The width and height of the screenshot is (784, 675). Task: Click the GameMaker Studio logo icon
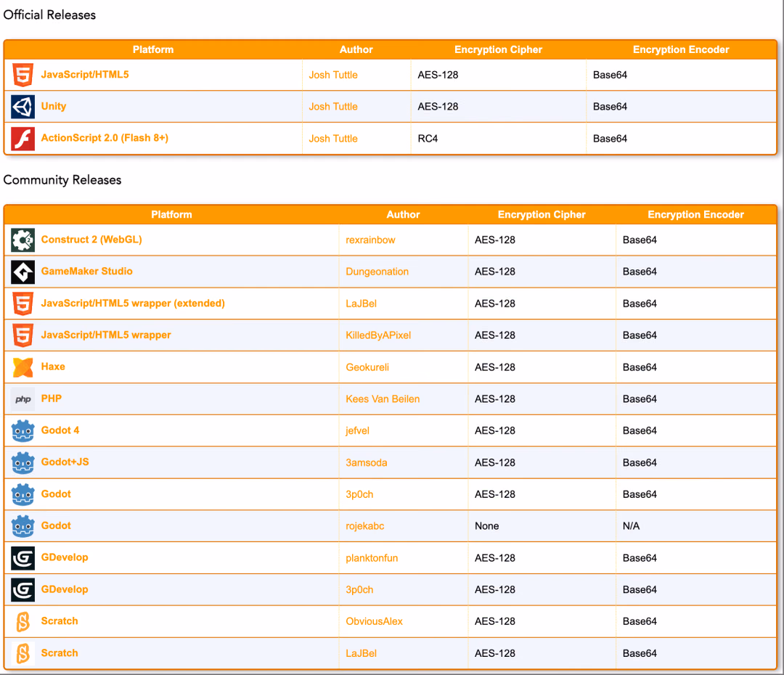point(23,271)
